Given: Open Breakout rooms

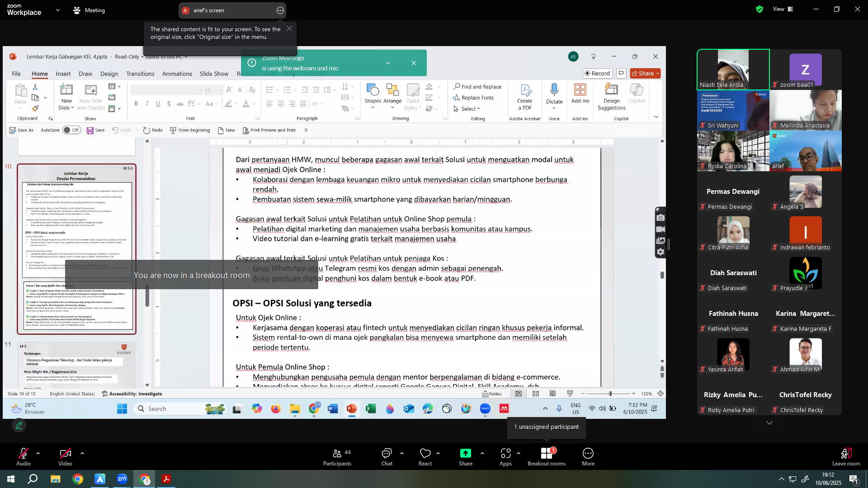Looking at the screenshot, I should click(547, 456).
